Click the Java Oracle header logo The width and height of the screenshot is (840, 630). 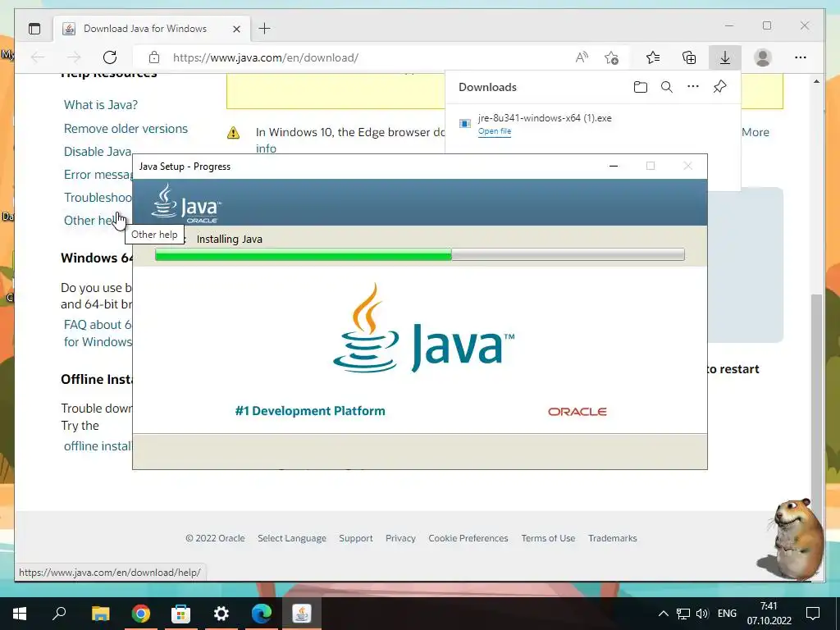[186, 203]
